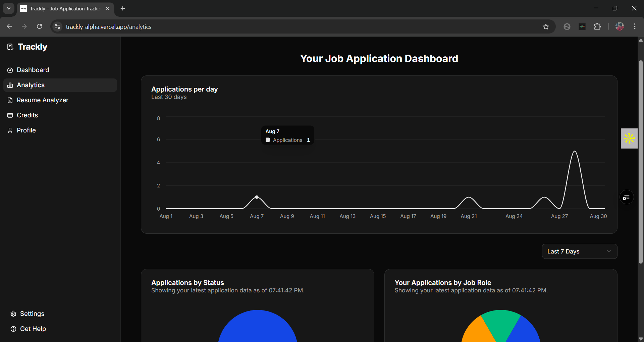Click the 'Last 30 days' subtitle
The image size is (644, 342).
(x=169, y=97)
